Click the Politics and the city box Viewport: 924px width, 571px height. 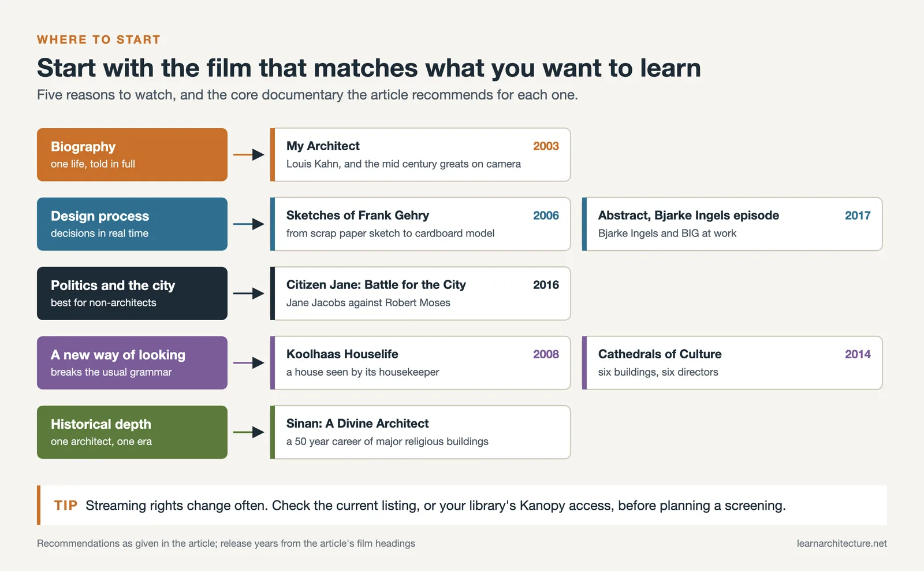(132, 294)
